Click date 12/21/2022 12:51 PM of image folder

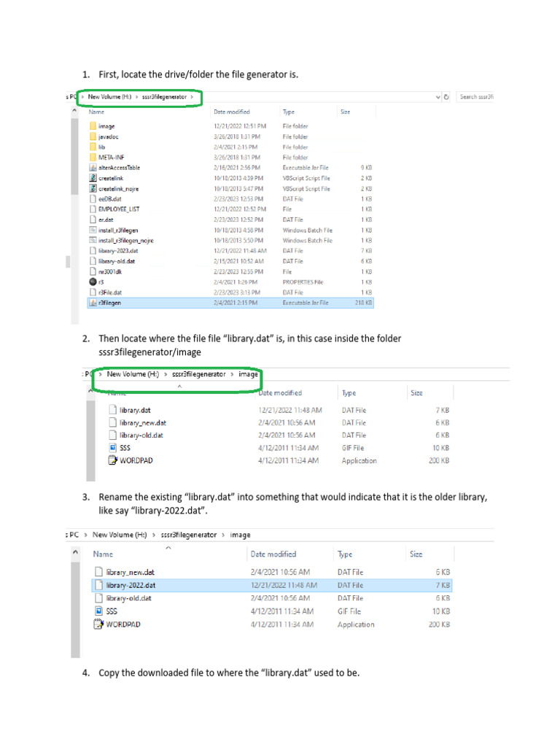tap(239, 126)
